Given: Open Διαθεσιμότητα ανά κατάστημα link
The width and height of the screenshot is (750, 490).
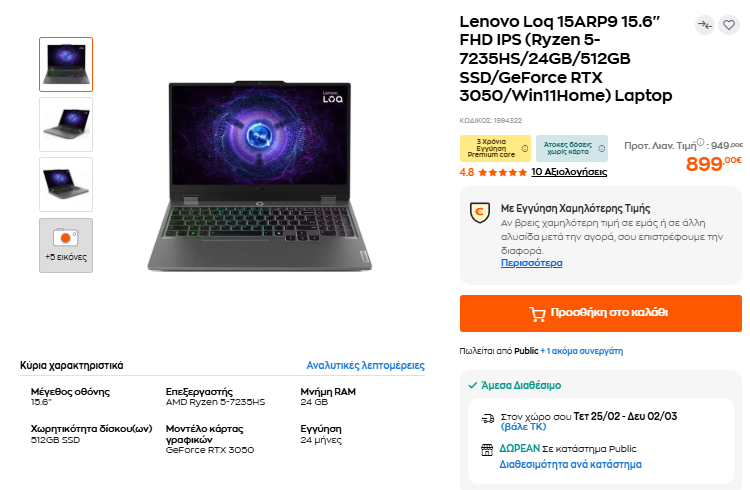Looking at the screenshot, I should pyautogui.click(x=570, y=464).
